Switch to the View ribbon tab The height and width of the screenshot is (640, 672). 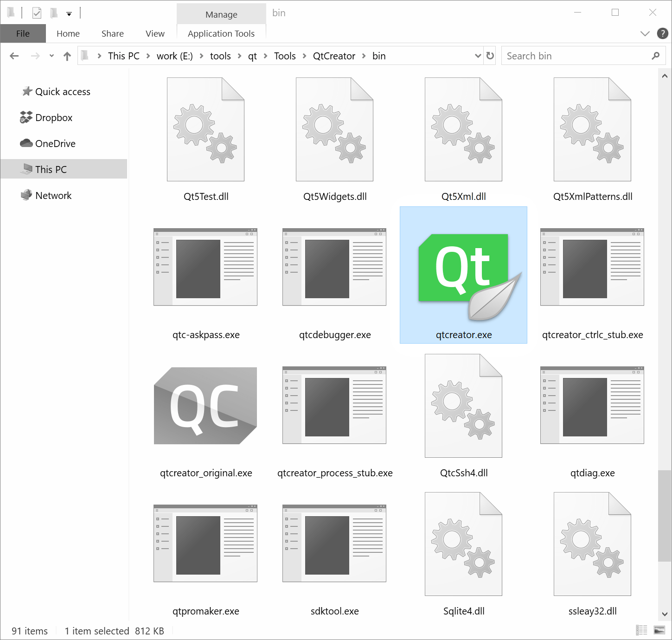pyautogui.click(x=154, y=33)
